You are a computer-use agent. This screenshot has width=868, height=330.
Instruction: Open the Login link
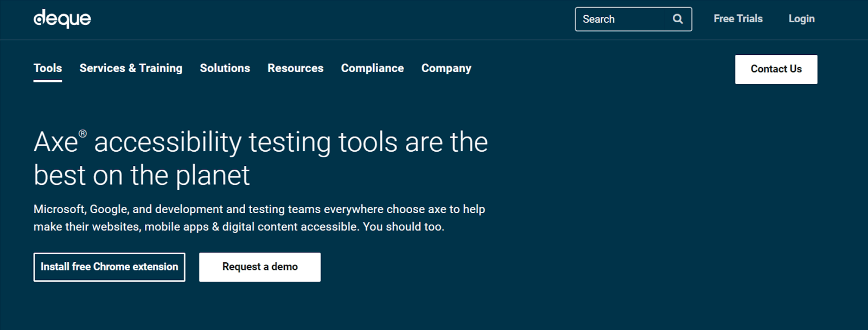tap(801, 19)
